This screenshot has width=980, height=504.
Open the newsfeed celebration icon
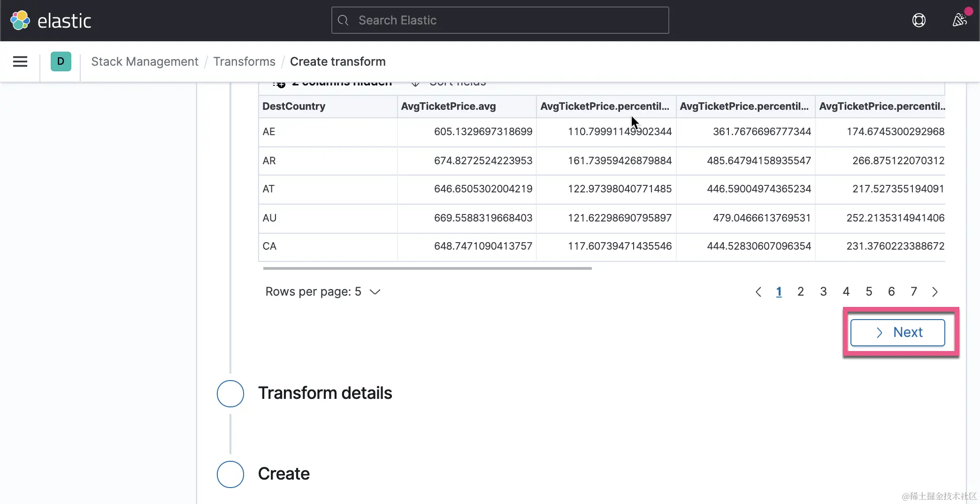tap(959, 20)
